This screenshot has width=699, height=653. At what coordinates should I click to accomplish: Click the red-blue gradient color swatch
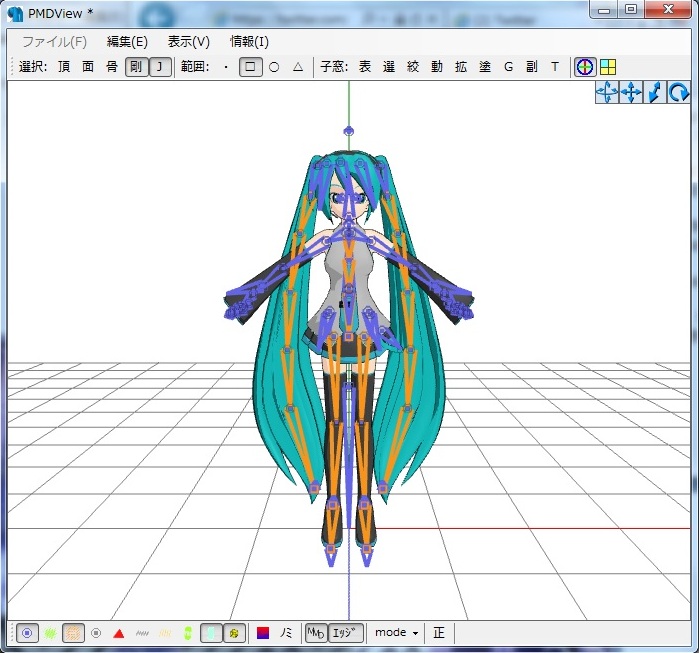click(263, 633)
